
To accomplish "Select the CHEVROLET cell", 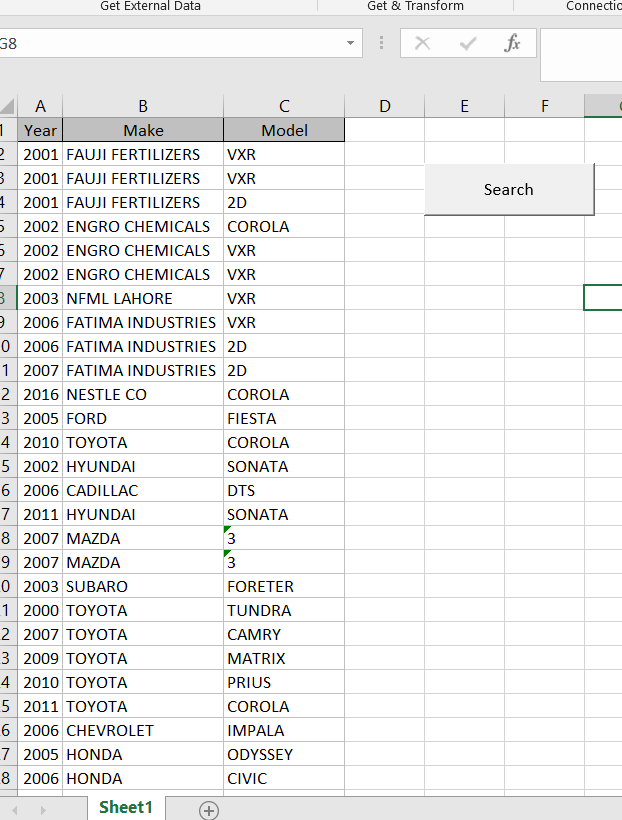I will [143, 731].
